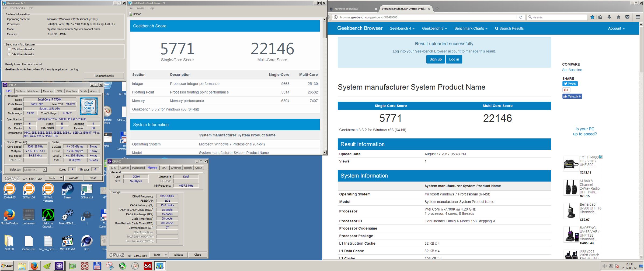Click the Keresés search box in Firefox
The image size is (644, 271).
[x=557, y=17]
